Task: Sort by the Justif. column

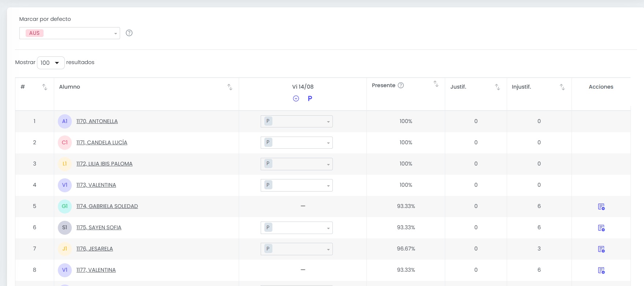Action: 498,87
